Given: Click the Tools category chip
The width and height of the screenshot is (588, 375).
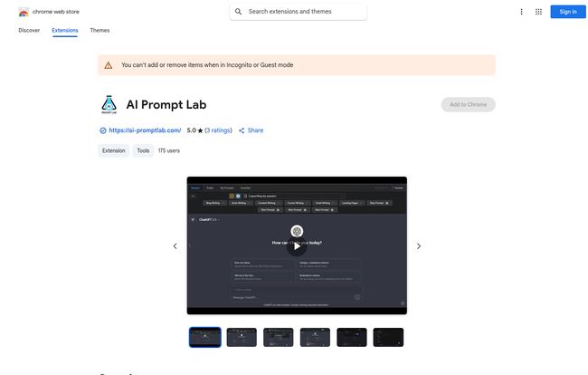Looking at the screenshot, I should coord(143,150).
